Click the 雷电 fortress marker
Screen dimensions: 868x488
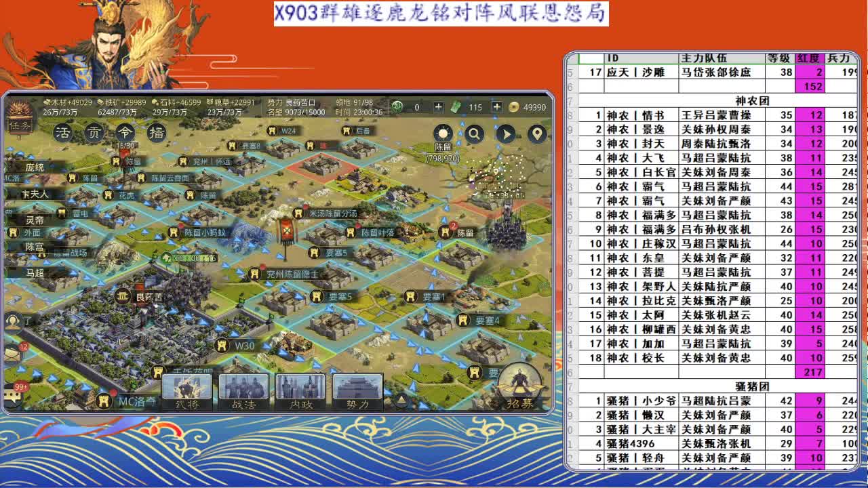pyautogui.click(x=73, y=213)
